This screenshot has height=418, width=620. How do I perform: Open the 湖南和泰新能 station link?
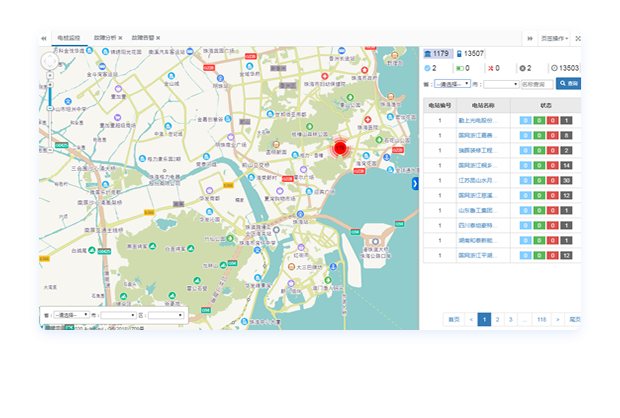[477, 240]
